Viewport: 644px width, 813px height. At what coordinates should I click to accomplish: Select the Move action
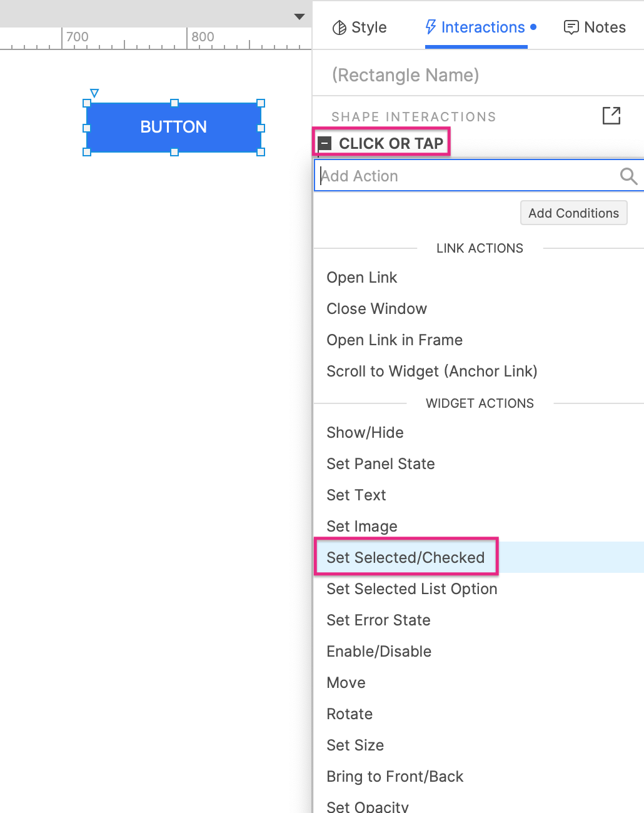(x=346, y=683)
